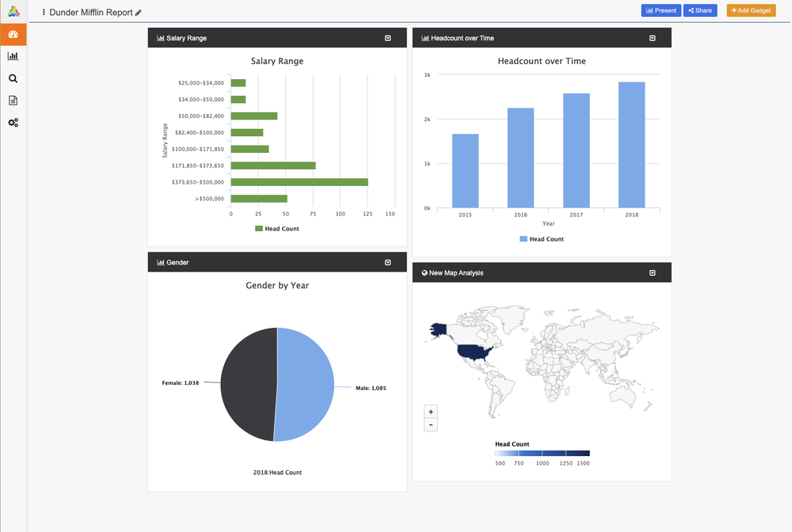Click the $25,000-$34,000 salary bar
This screenshot has width=792, height=532.
[x=238, y=83]
